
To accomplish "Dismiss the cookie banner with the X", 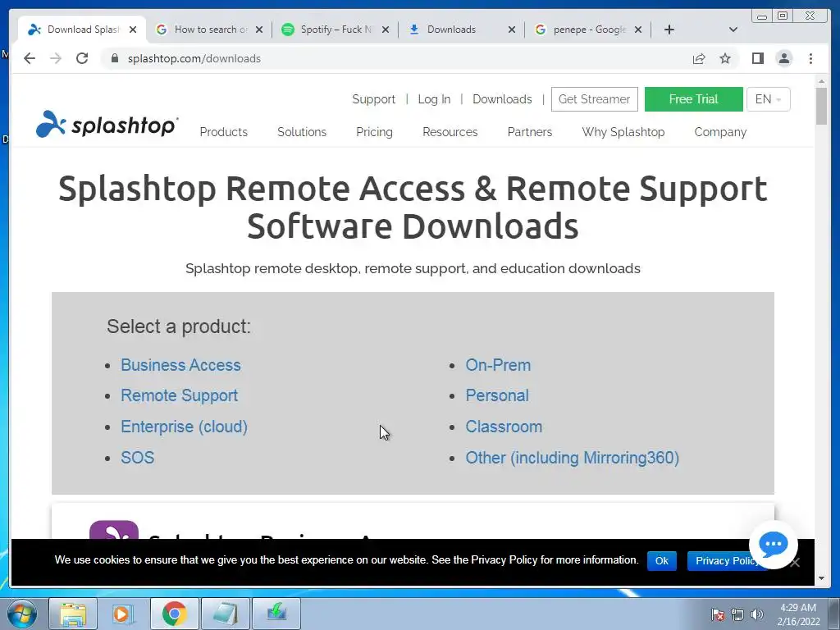I will [795, 562].
